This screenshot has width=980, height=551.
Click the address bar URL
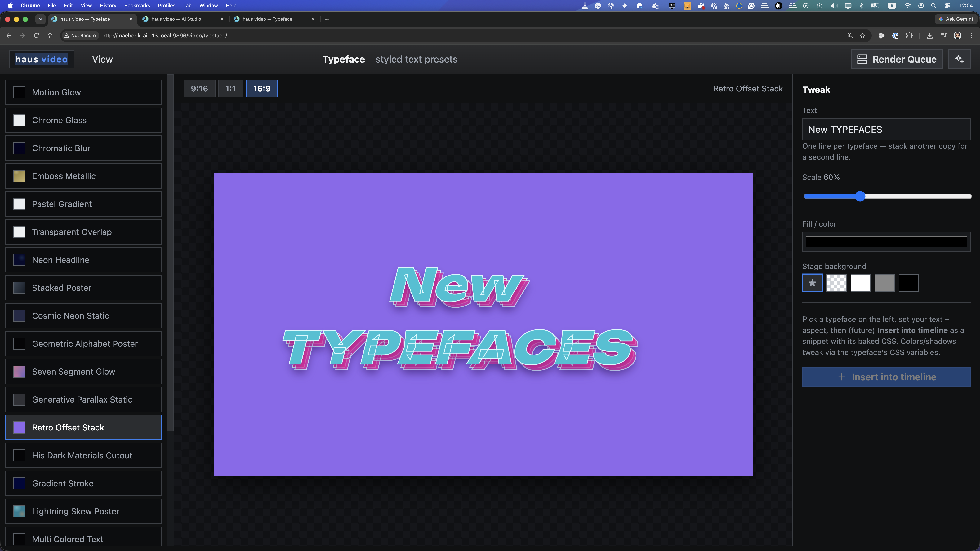pos(165,36)
